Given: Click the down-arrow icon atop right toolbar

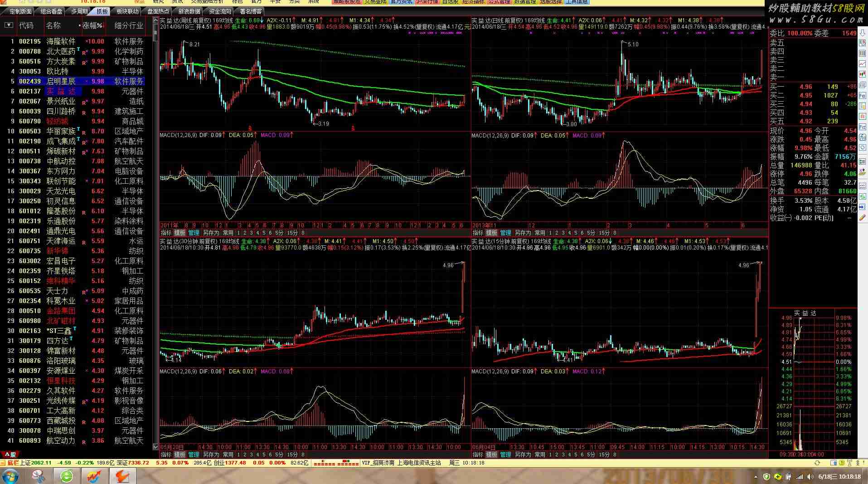Looking at the screenshot, I should [x=862, y=33].
